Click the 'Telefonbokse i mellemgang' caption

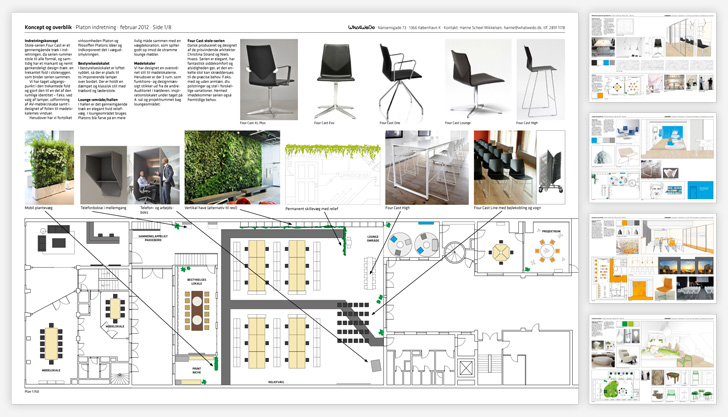(104, 208)
